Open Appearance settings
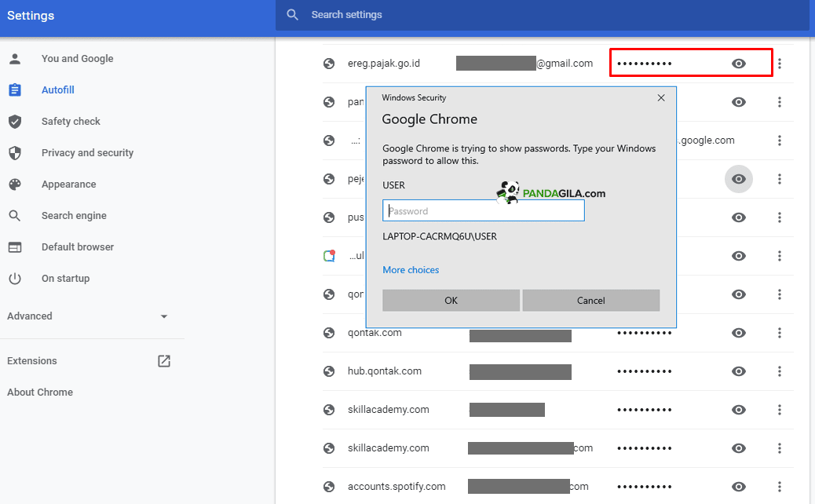815x504 pixels. (x=68, y=184)
